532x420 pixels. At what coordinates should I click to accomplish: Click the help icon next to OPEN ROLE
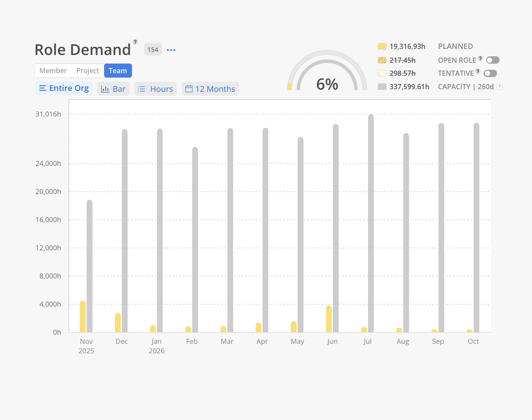480,58
